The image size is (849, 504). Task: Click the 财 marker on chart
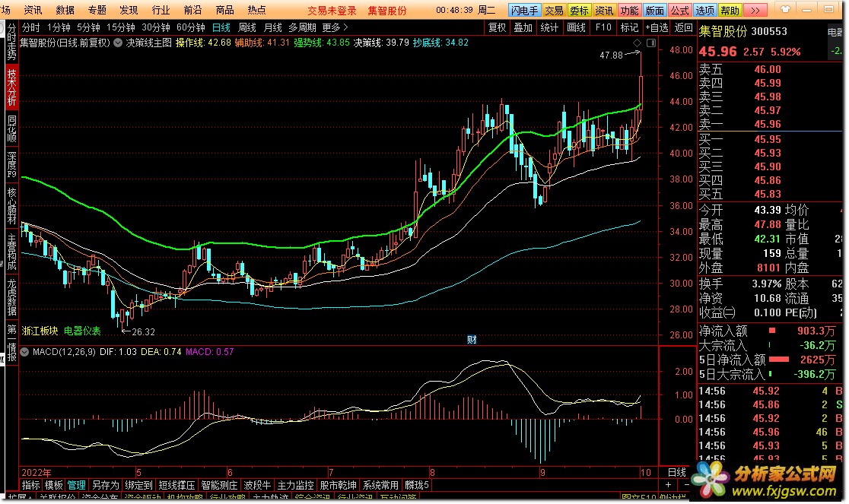pyautogui.click(x=472, y=340)
